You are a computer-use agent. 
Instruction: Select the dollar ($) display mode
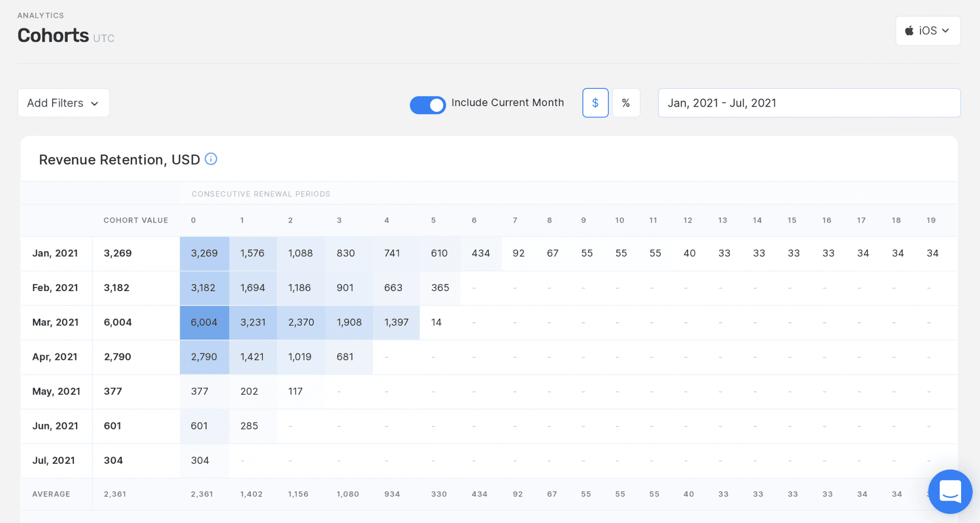[595, 103]
